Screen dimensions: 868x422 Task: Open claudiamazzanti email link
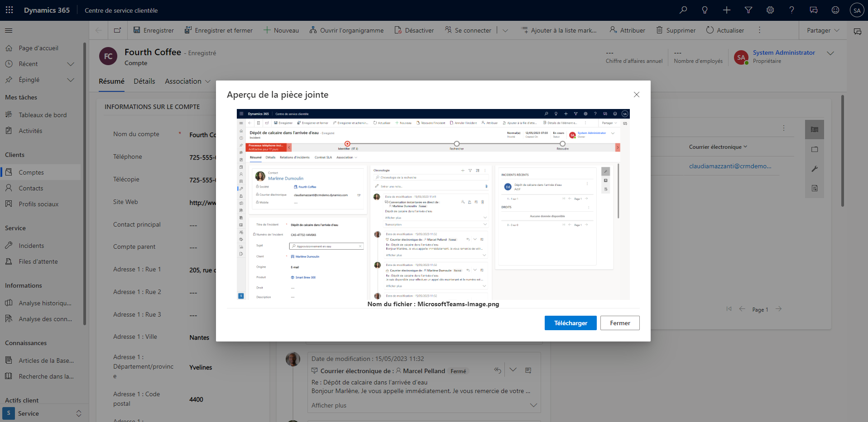click(730, 166)
